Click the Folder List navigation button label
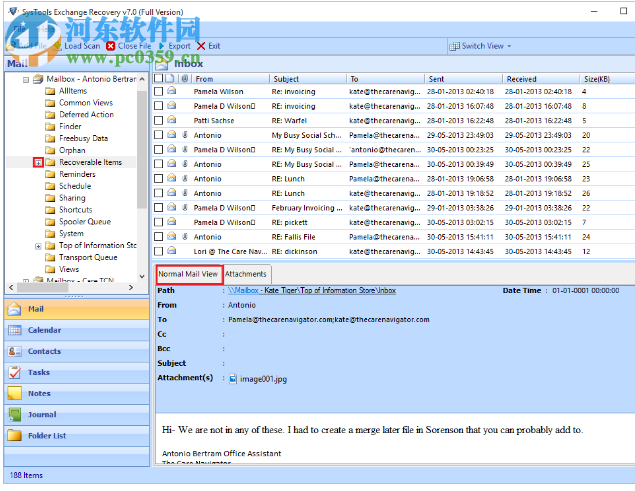This screenshot has height=491, width=635. (x=47, y=435)
